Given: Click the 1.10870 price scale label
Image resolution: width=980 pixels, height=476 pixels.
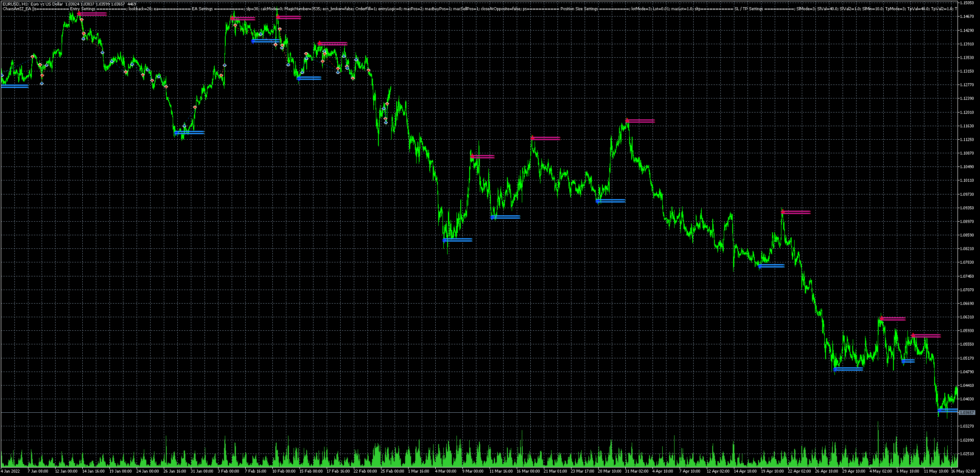Looking at the screenshot, I should coord(967,153).
